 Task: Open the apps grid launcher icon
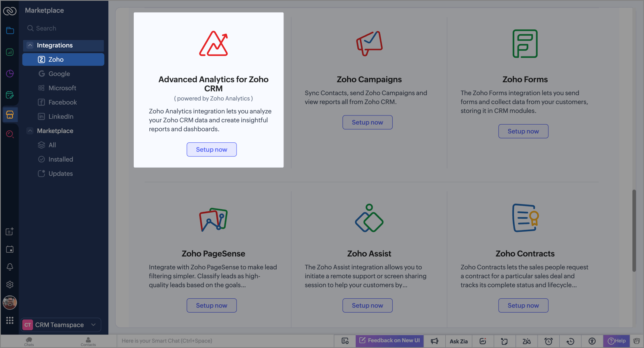pyautogui.click(x=10, y=320)
